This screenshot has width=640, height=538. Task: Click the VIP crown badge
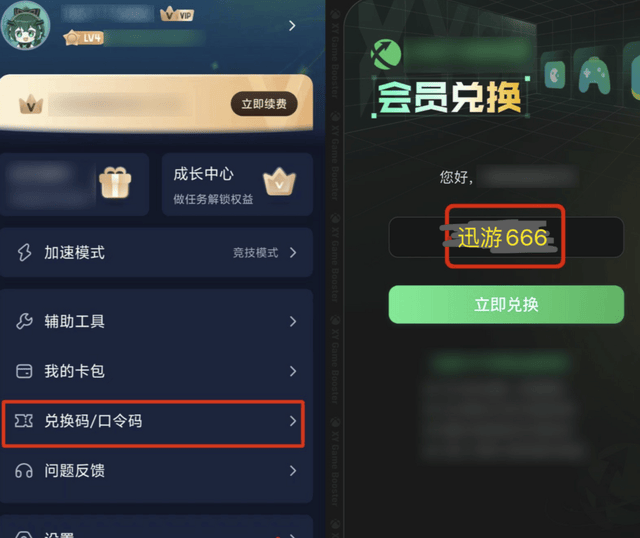[177, 15]
